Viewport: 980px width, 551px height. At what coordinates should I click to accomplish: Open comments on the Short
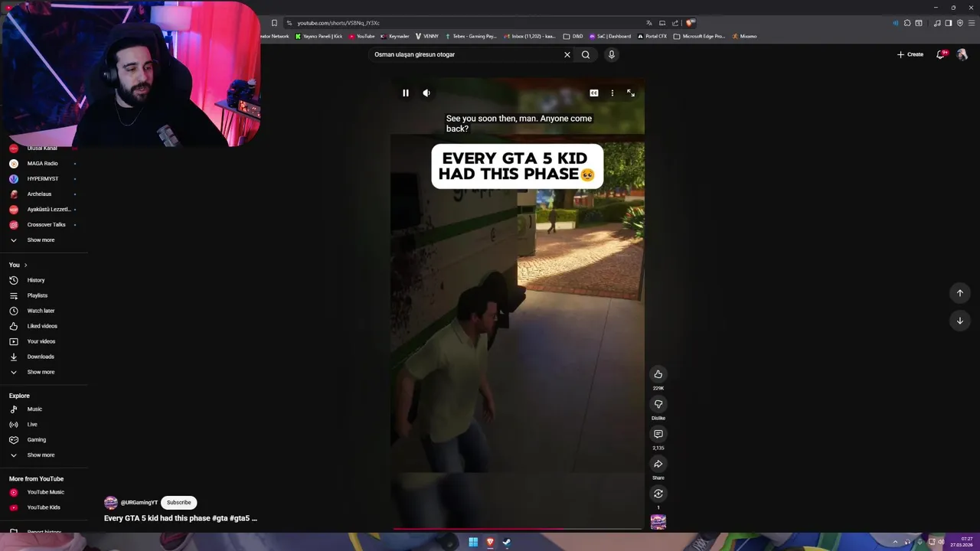tap(658, 434)
